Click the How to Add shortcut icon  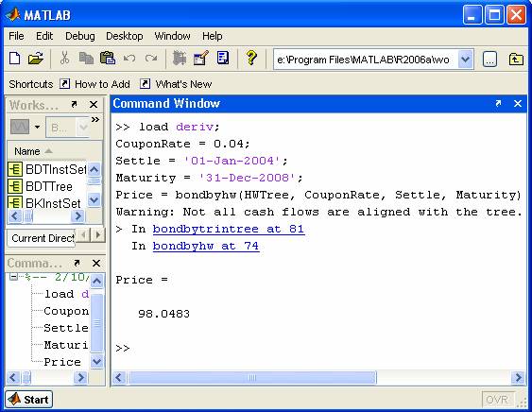(x=64, y=83)
